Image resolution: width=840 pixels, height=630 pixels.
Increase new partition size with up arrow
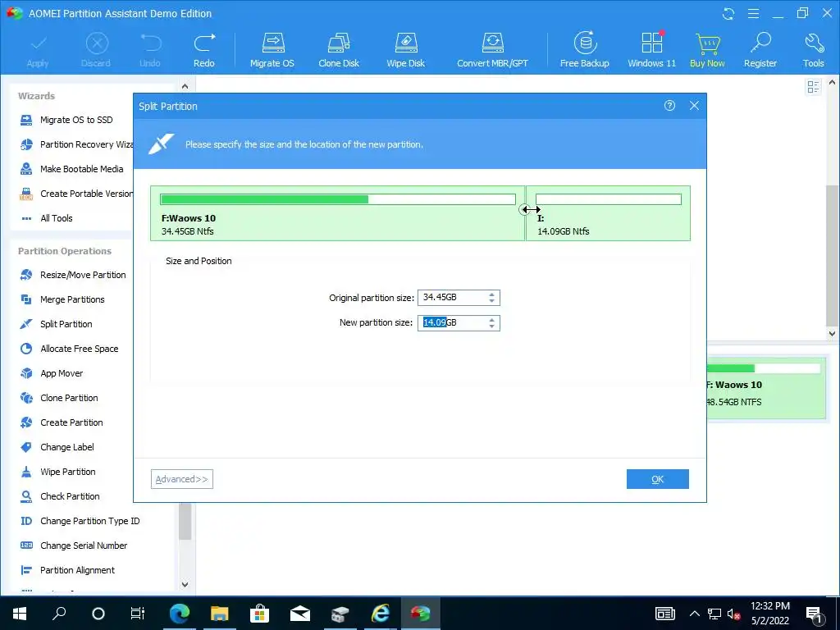492,319
